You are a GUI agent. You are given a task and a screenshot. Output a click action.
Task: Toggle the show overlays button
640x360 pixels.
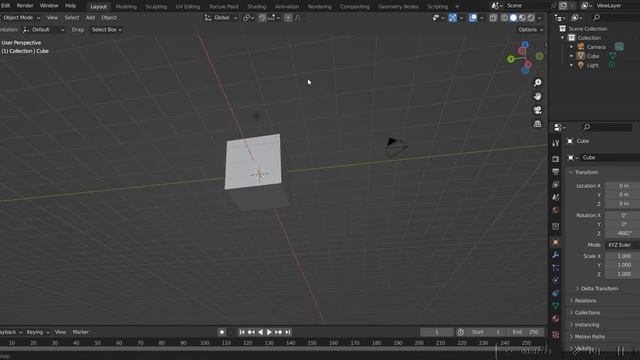point(473,18)
